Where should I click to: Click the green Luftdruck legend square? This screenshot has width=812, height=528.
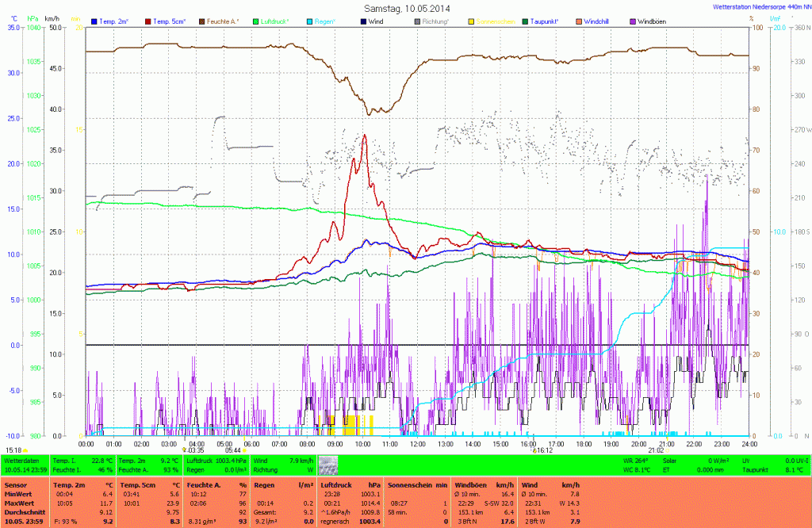click(256, 21)
